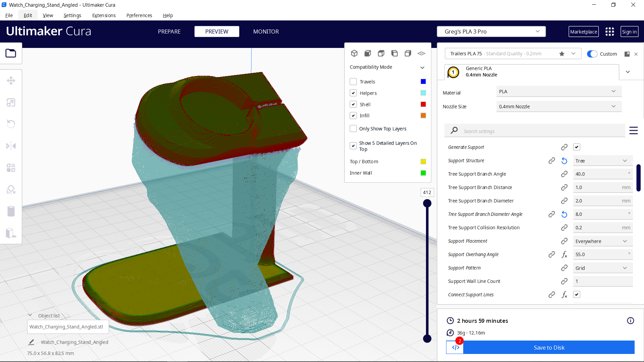Select the Mirror tool icon
This screenshot has width=644, height=362.
click(11, 146)
